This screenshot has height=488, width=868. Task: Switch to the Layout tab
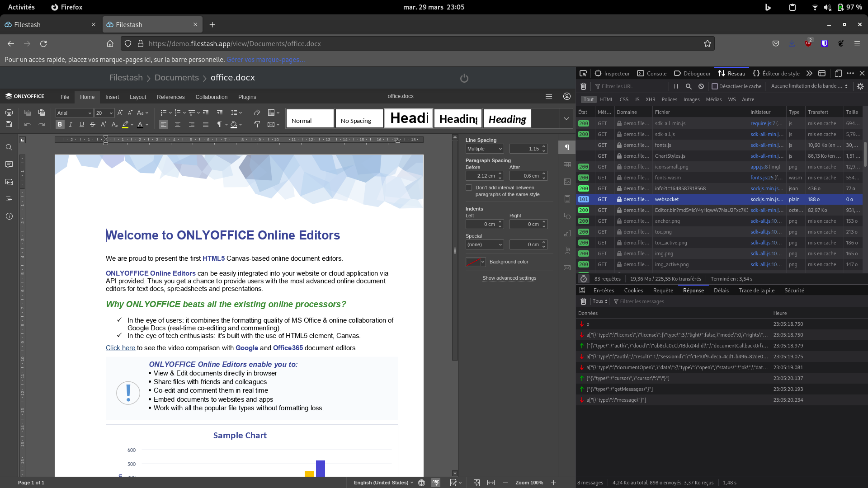[138, 97]
